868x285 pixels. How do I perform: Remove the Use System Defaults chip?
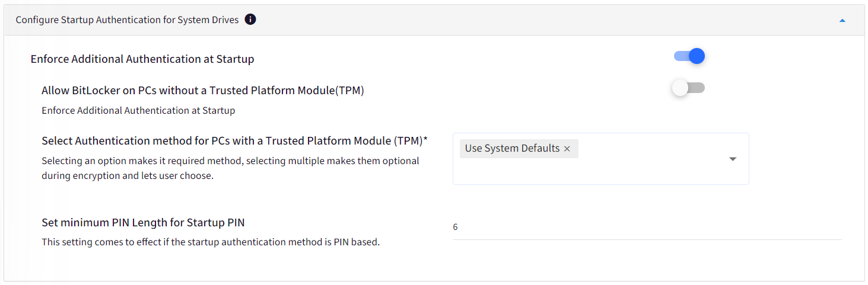click(x=567, y=149)
